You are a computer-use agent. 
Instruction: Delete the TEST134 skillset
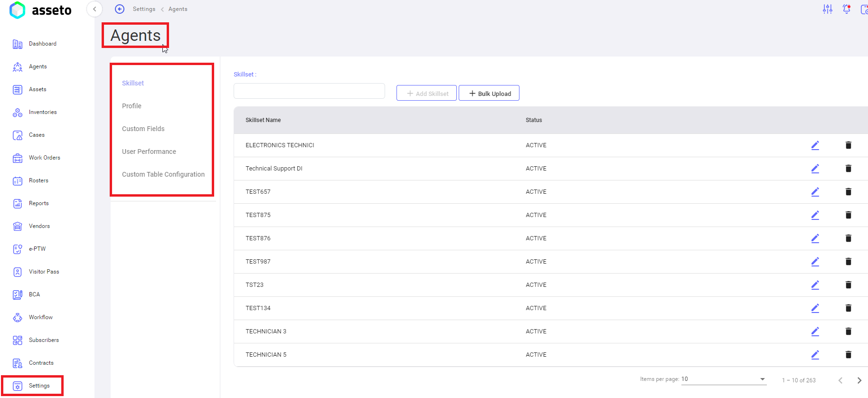click(x=848, y=308)
